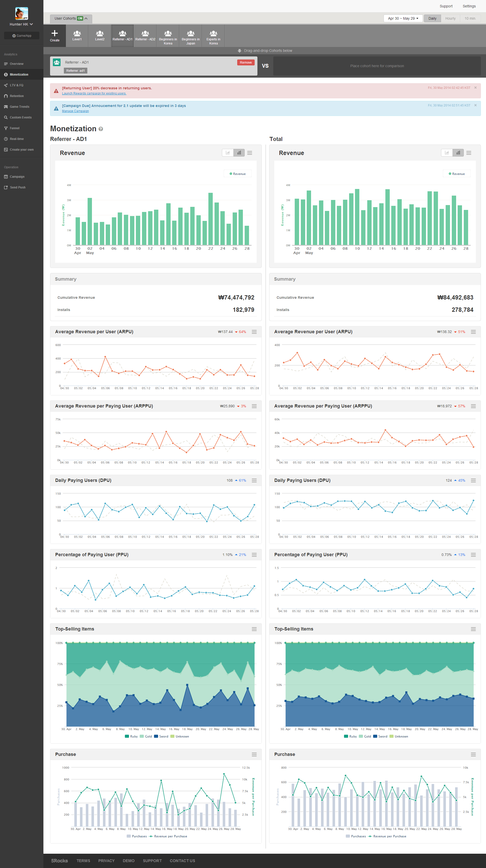Go to Retention in the sidebar
The height and width of the screenshot is (868, 486).
(17, 96)
